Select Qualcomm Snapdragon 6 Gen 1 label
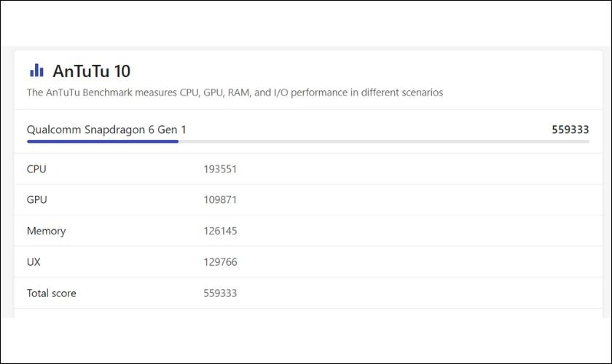The image size is (612, 364). [106, 130]
